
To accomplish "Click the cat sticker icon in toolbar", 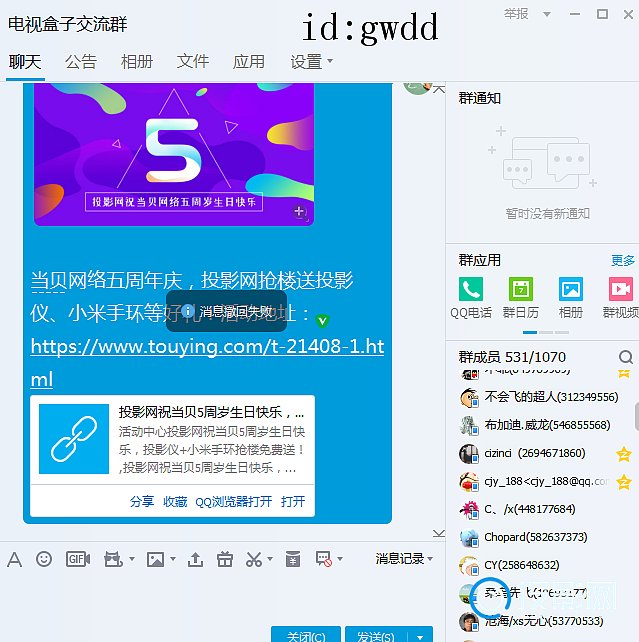I will click(x=113, y=559).
